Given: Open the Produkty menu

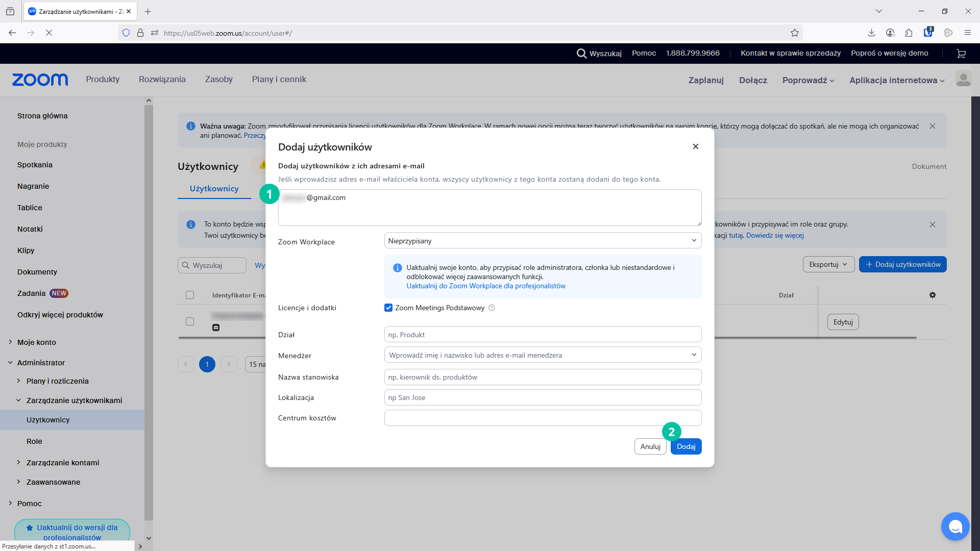Looking at the screenshot, I should pyautogui.click(x=103, y=79).
